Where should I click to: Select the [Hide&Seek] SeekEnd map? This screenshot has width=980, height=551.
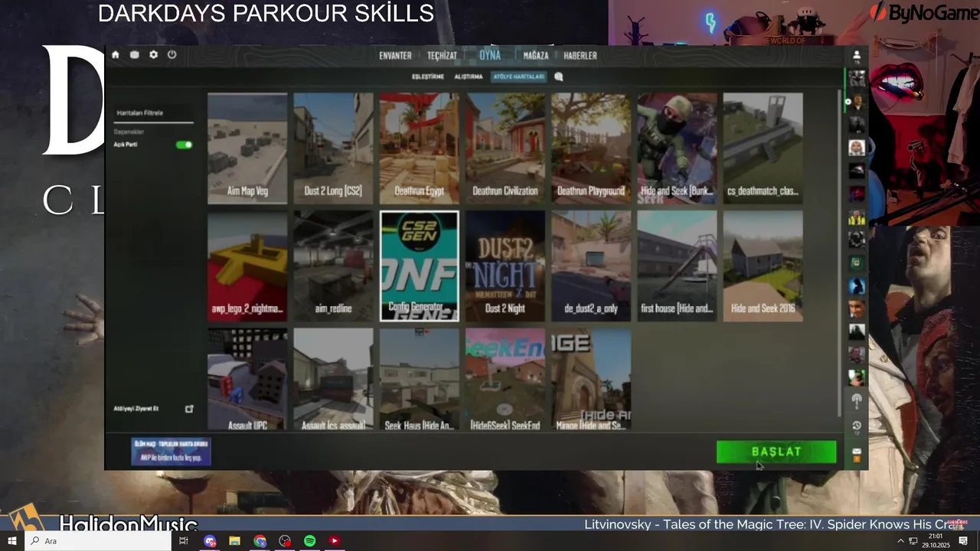505,380
